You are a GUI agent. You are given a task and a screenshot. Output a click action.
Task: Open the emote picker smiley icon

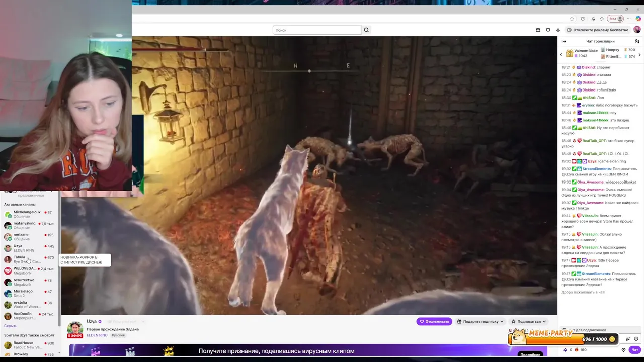[x=636, y=339]
